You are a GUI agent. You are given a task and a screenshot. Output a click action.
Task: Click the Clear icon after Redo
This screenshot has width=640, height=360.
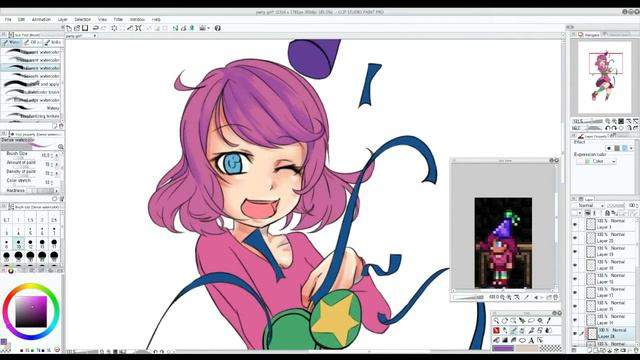(x=114, y=28)
